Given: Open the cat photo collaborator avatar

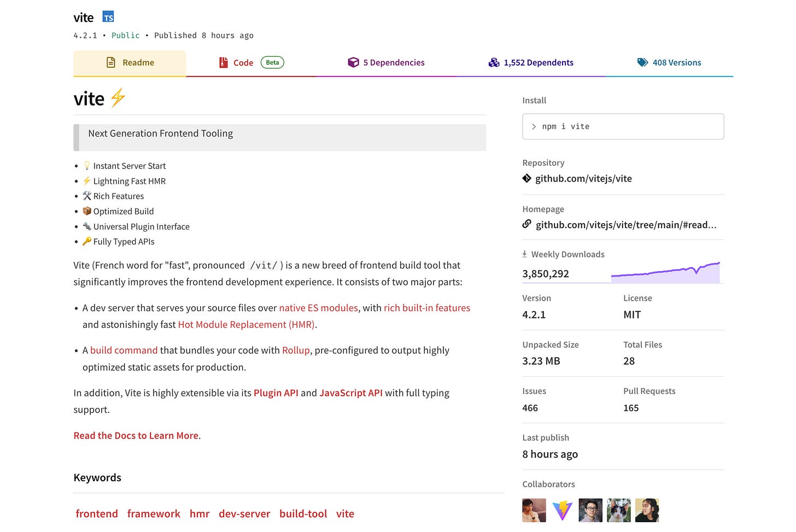Looking at the screenshot, I should pyautogui.click(x=619, y=510).
